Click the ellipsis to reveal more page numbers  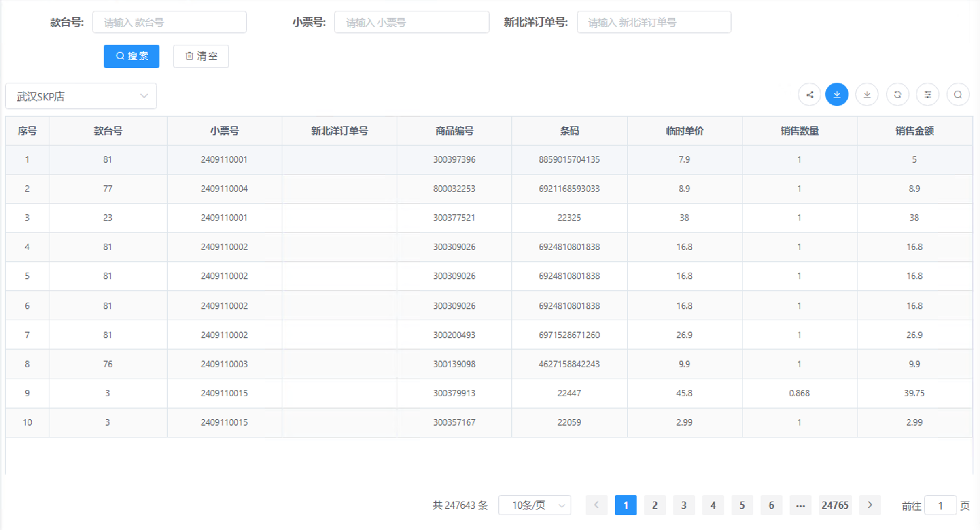point(800,505)
